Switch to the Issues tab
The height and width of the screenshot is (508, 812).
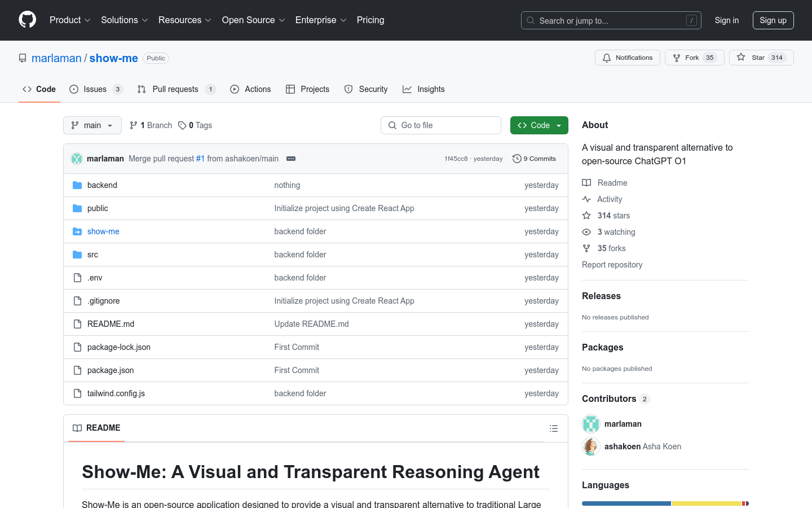[95, 89]
